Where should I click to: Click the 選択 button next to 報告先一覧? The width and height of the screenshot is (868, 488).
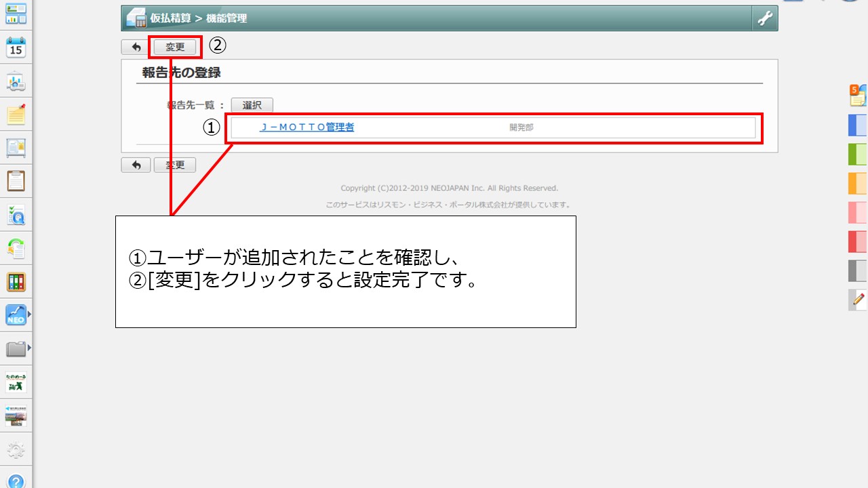click(252, 105)
